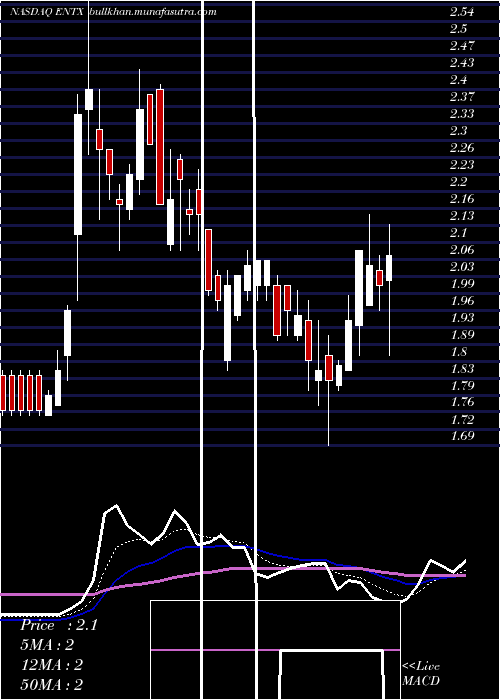Click the 1.83 price axis label

(x=462, y=369)
